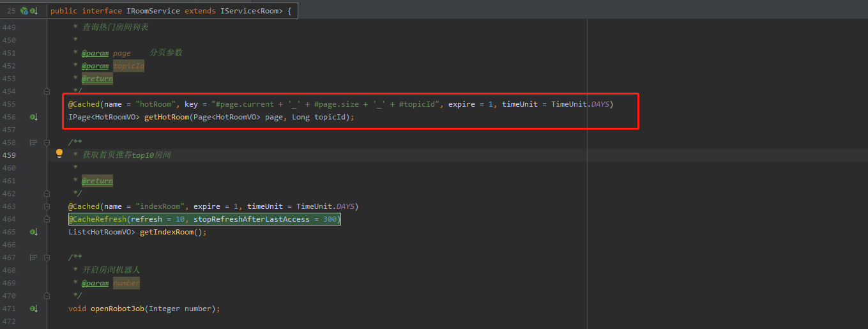Click the implemented-interface gutter icon on line 25
The width and height of the screenshot is (868, 329).
tap(34, 11)
